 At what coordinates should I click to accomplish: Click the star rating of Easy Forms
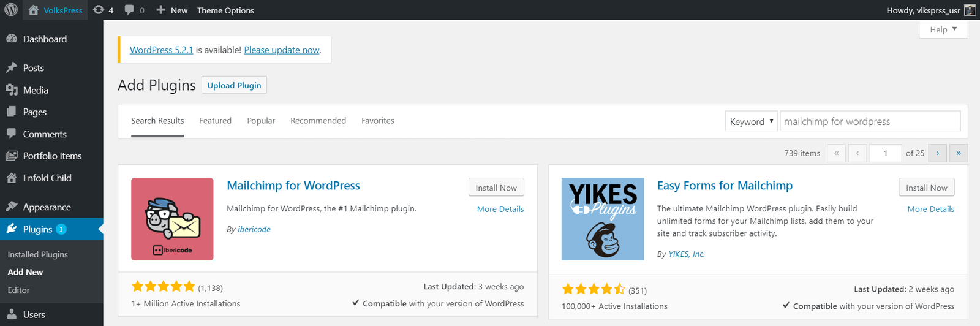coord(594,289)
